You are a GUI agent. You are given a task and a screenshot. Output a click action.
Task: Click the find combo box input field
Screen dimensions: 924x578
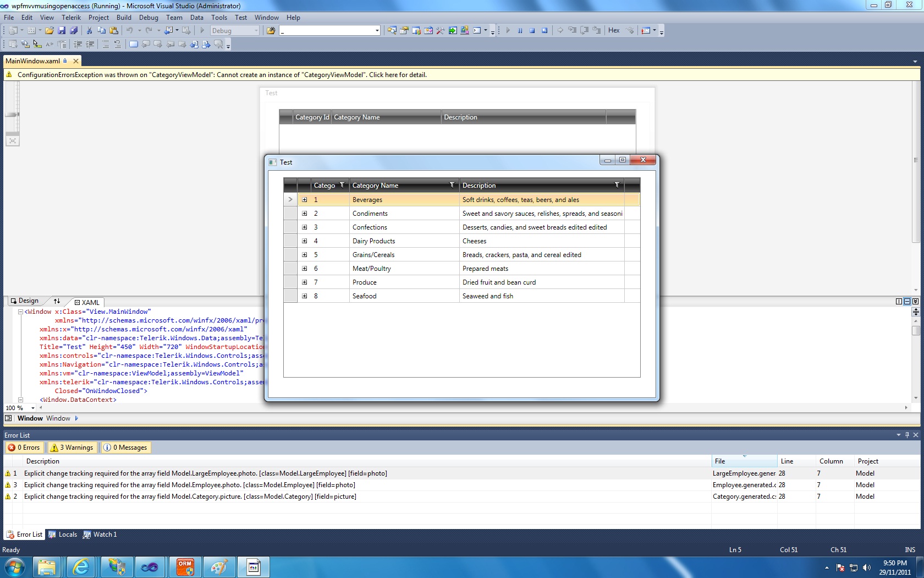(327, 31)
